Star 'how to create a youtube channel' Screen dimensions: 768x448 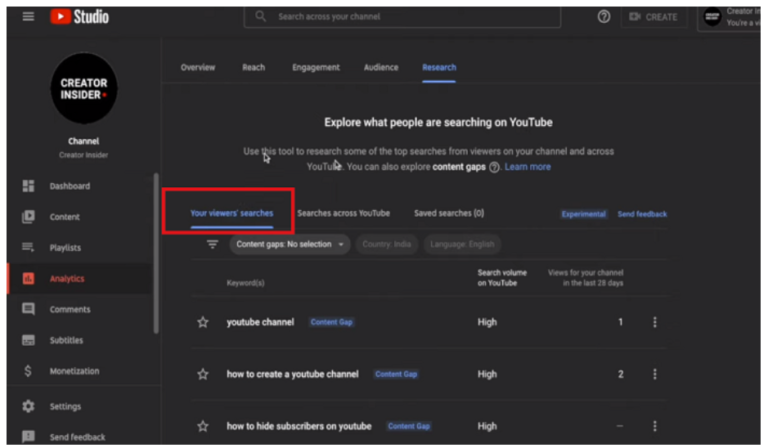tap(203, 374)
